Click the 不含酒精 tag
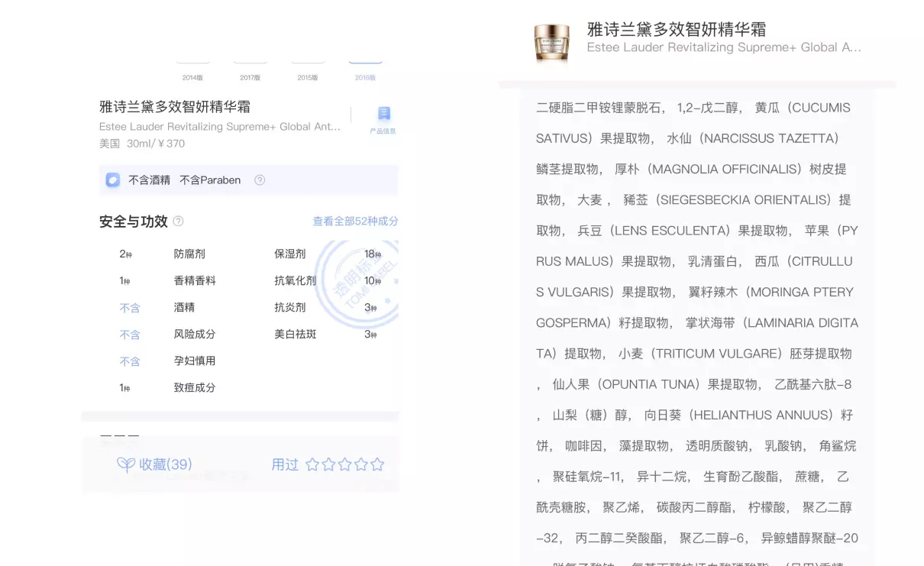Viewport: 924px width, 566px height. [x=149, y=180]
